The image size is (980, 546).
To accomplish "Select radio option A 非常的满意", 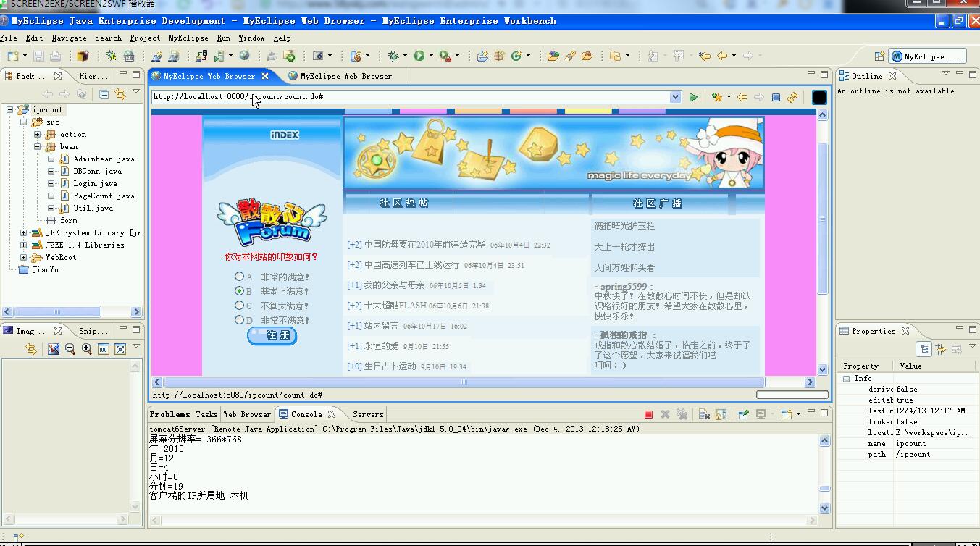I will pyautogui.click(x=239, y=277).
